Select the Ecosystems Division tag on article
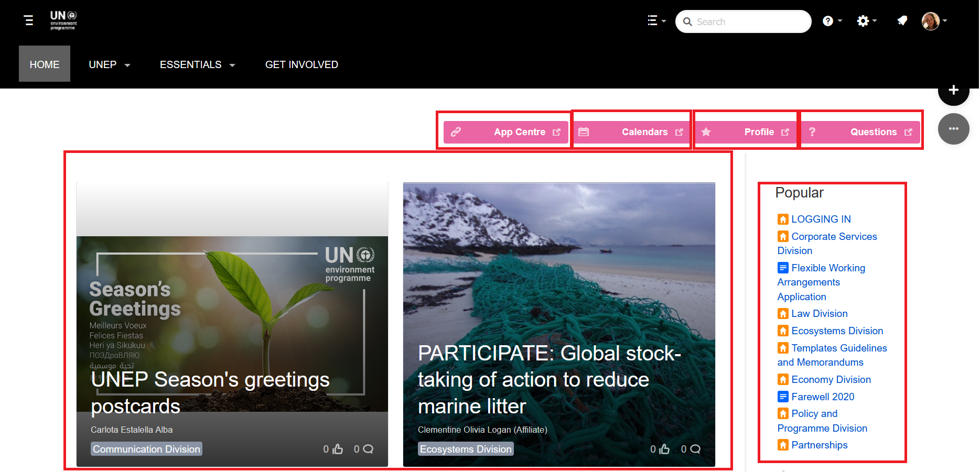Image resolution: width=980 pixels, height=472 pixels. click(466, 449)
